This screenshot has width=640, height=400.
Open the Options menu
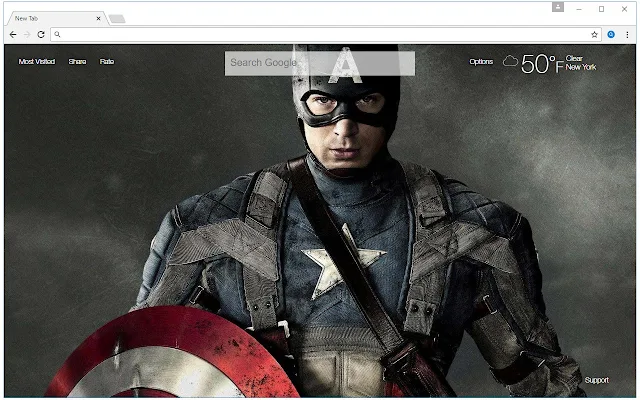[481, 62]
